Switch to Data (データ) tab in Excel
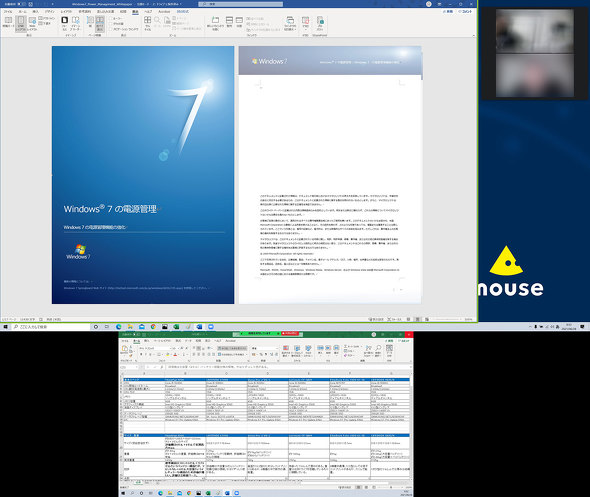Viewport: 590px width, 497px height. (188, 341)
